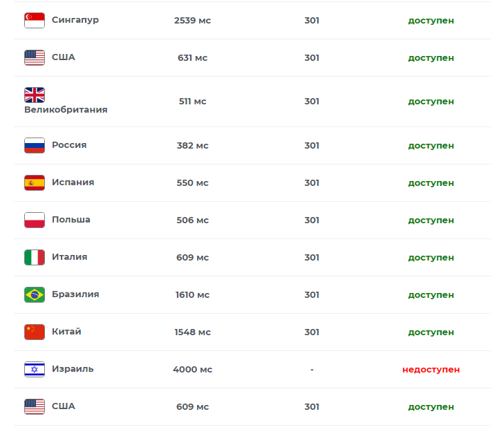Click the Russia flag icon
This screenshot has width=504, height=434.
click(35, 145)
